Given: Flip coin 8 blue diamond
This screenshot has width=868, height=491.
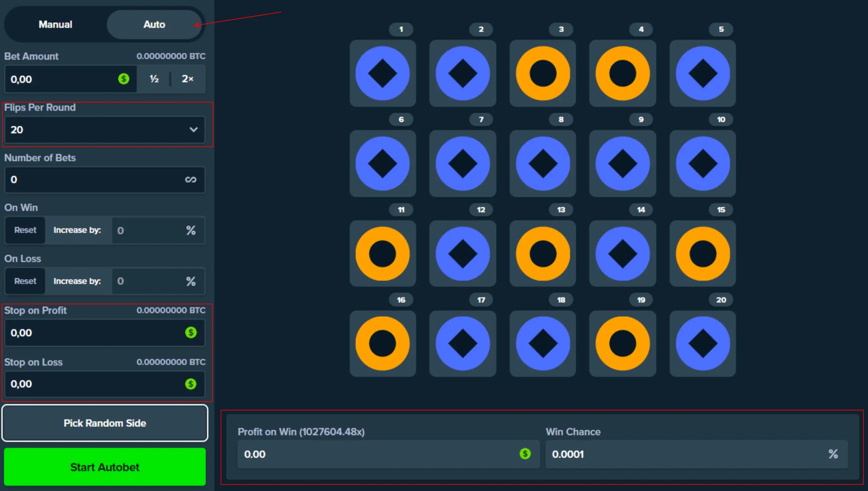Looking at the screenshot, I should pyautogui.click(x=543, y=164).
